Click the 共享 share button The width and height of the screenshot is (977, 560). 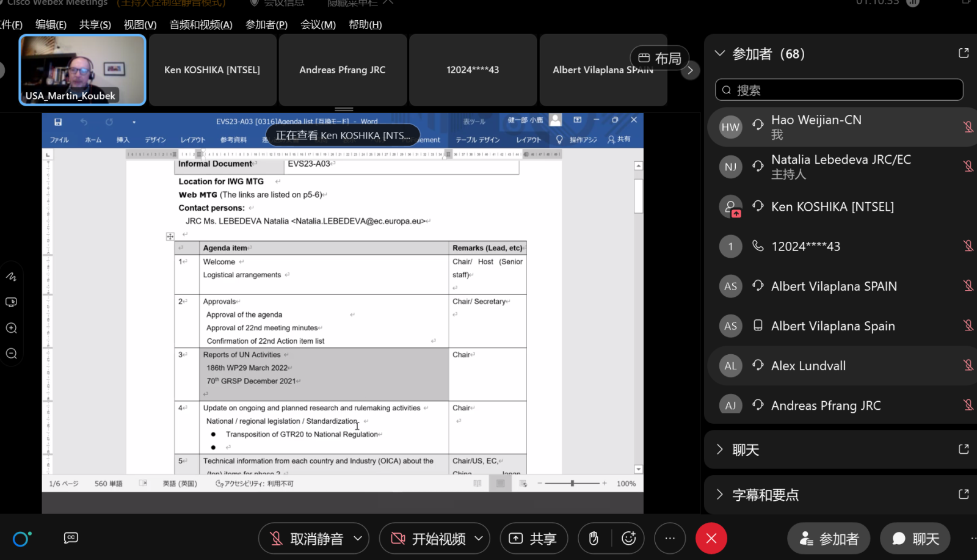(534, 538)
